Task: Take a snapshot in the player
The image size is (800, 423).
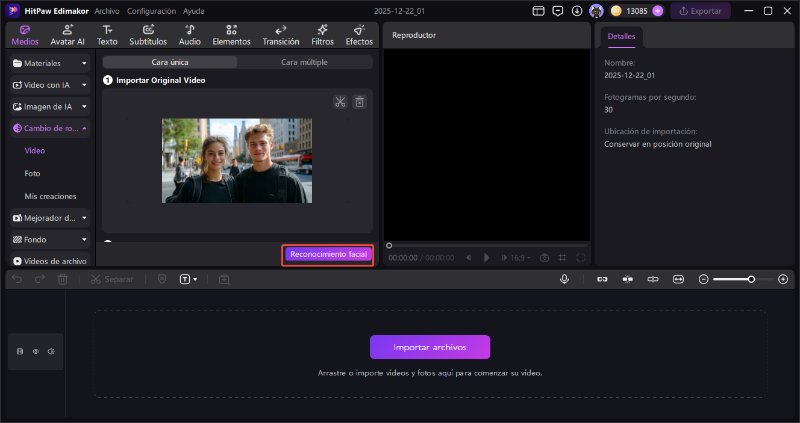Action: click(544, 258)
